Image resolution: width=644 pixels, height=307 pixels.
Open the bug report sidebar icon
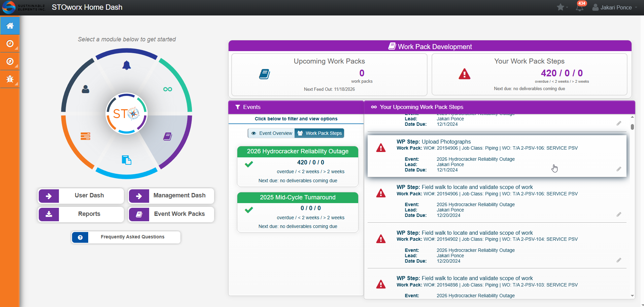(x=10, y=79)
